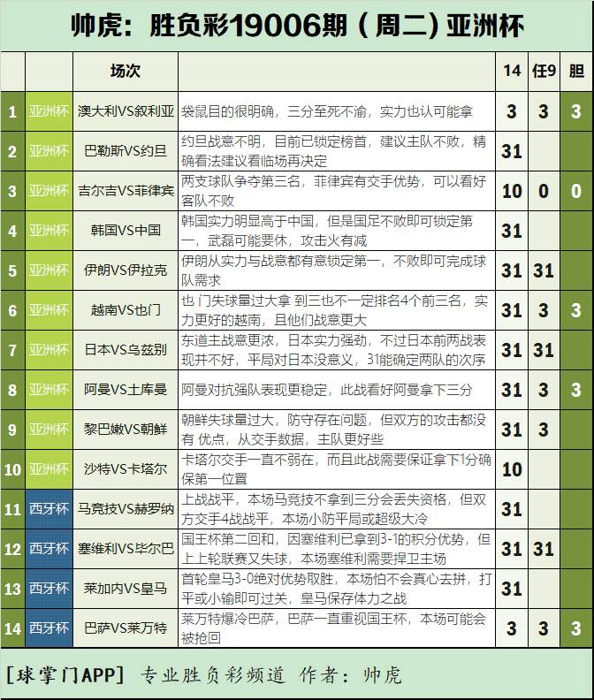
Task: Select the match 吉尔吉VS菲律宾
Action: [126, 191]
